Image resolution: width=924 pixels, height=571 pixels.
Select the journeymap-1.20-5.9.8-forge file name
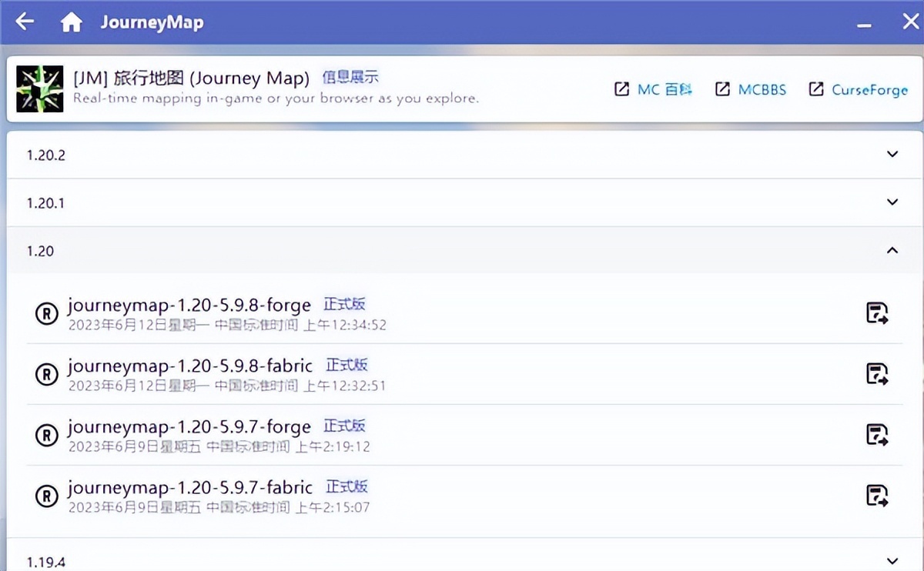[189, 305]
